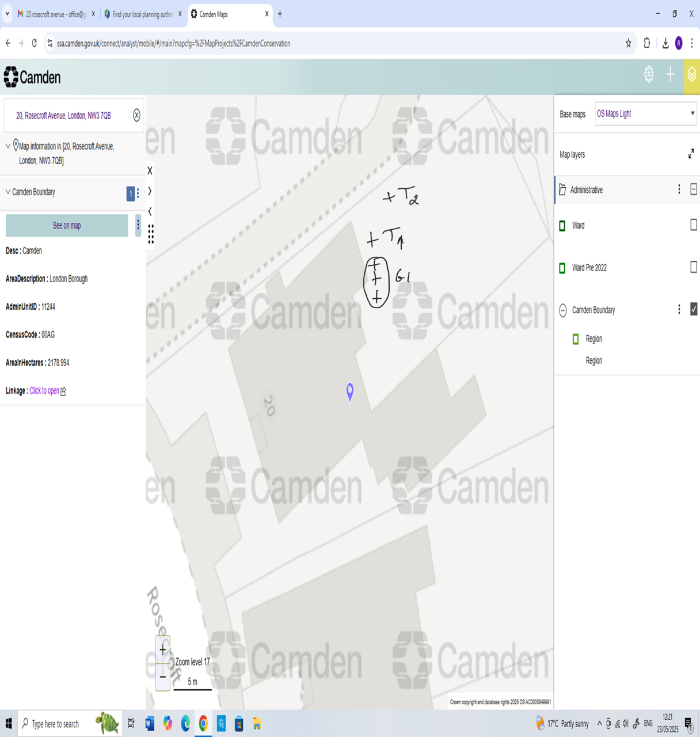Open File Explorer from the taskbar
Screen dimensions: 700x737
click(x=257, y=724)
